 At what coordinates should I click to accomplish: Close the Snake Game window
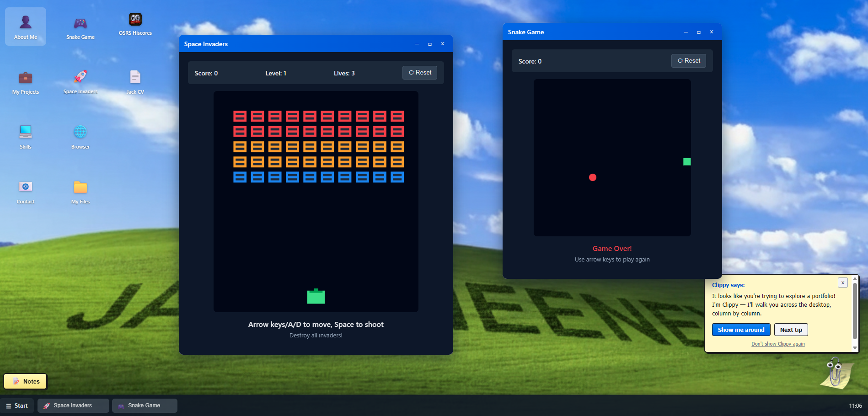click(x=711, y=32)
